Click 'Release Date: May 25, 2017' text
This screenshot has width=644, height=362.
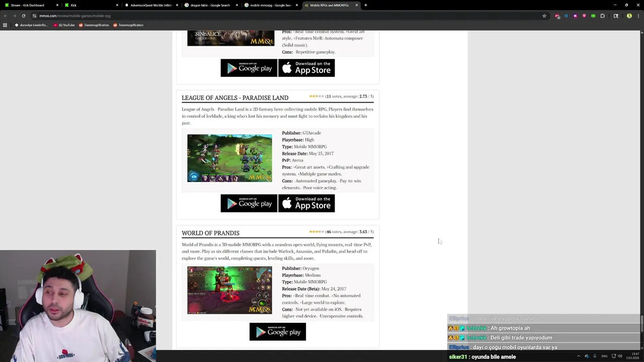307,153
